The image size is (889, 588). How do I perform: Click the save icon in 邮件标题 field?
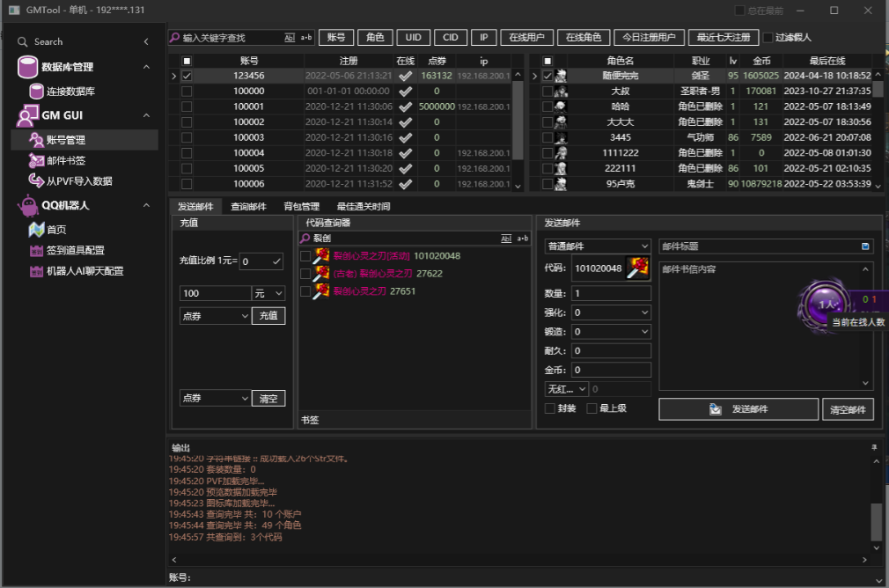pyautogui.click(x=865, y=246)
